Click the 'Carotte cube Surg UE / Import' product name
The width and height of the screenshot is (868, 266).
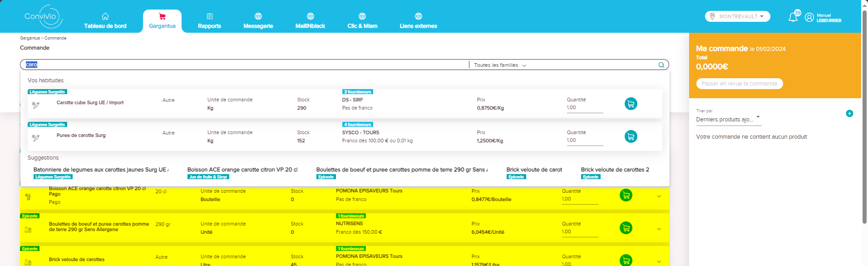click(90, 103)
